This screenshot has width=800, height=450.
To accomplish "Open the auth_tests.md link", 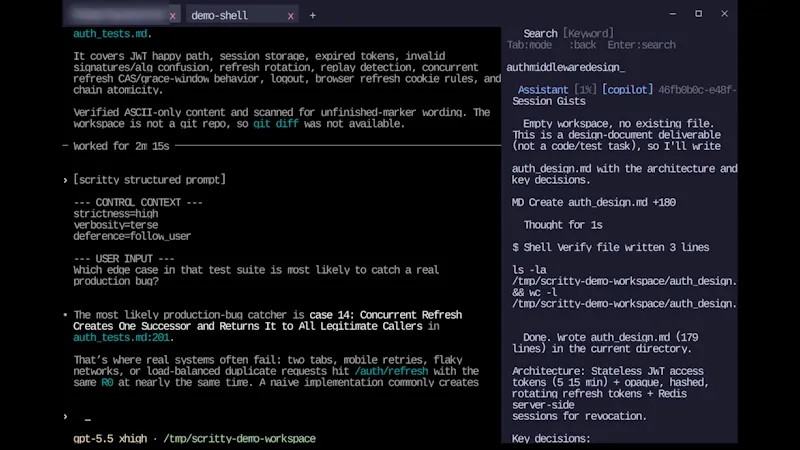I will click(x=110, y=34).
